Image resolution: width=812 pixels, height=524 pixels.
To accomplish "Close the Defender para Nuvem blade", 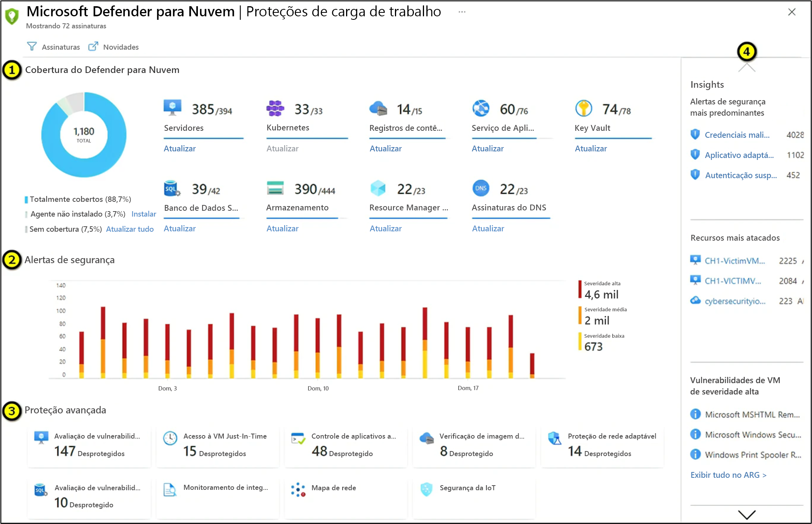I will click(792, 12).
